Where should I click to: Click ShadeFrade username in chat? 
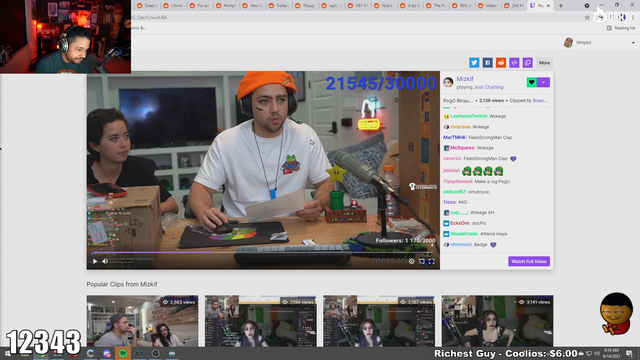464,234
